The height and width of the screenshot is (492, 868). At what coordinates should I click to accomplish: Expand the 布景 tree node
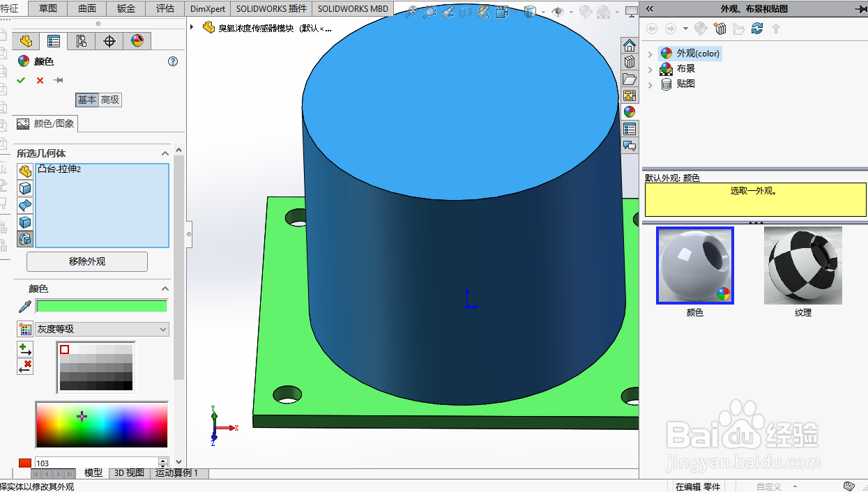pyautogui.click(x=650, y=69)
